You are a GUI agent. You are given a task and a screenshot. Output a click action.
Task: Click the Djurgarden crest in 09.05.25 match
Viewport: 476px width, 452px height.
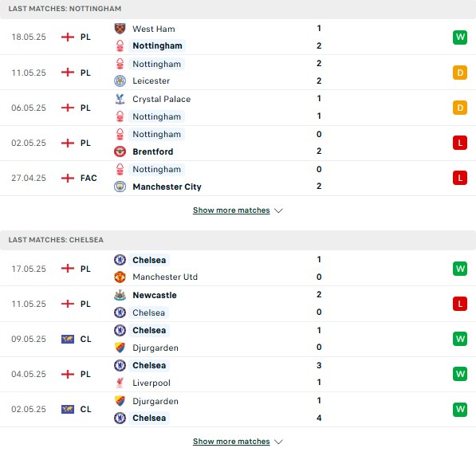(120, 348)
